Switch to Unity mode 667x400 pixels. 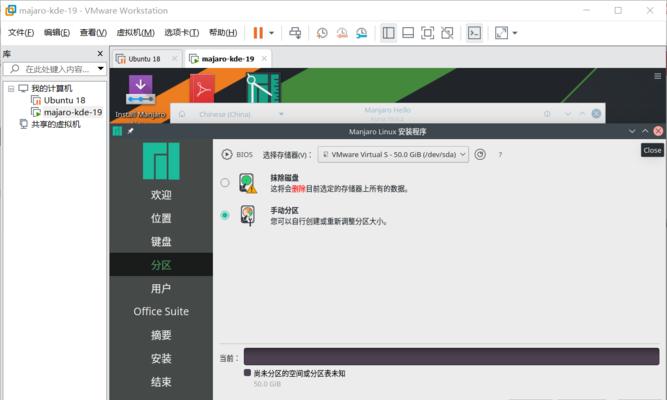[x=447, y=33]
